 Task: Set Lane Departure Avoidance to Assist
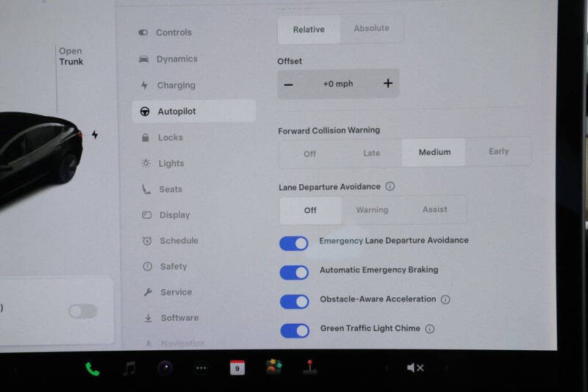(435, 209)
